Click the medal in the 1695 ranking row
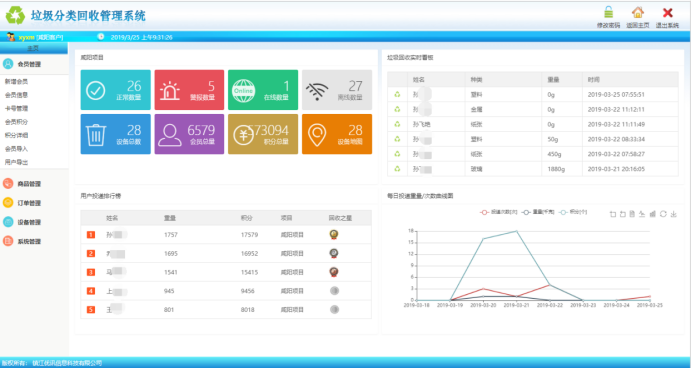Viewport: 692px width, 369px height. coord(334,253)
